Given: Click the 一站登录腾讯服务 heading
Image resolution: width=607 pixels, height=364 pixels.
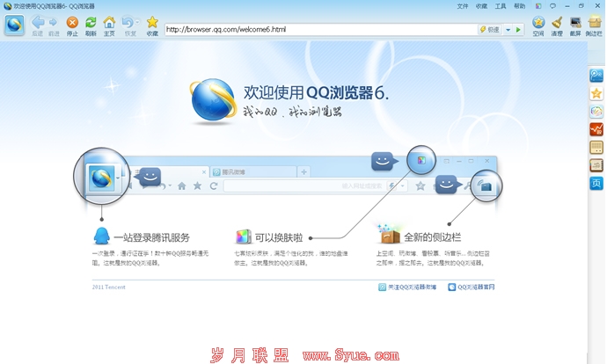Looking at the screenshot, I should 151,237.
